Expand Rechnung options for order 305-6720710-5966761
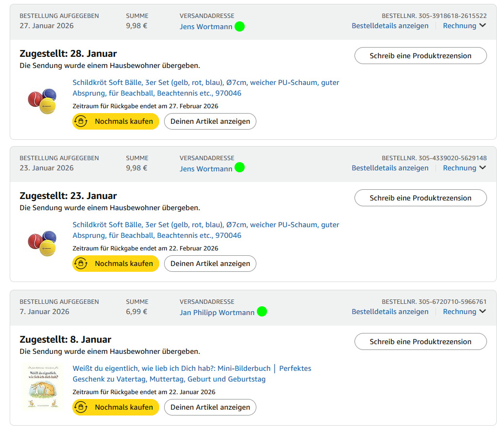 (x=464, y=312)
